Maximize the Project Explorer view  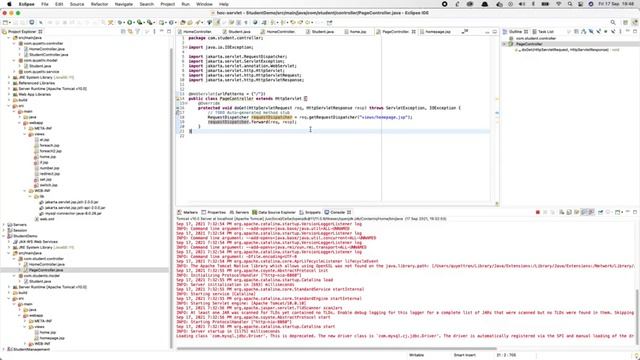[x=169, y=31]
